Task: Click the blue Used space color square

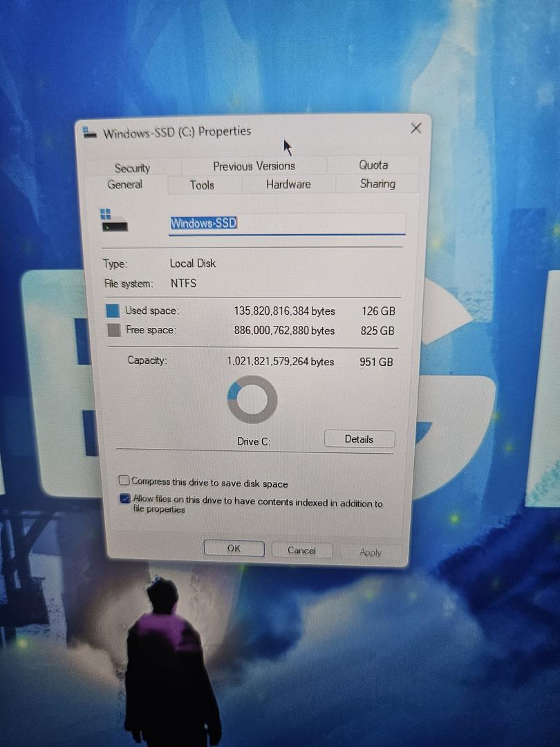Action: click(113, 311)
